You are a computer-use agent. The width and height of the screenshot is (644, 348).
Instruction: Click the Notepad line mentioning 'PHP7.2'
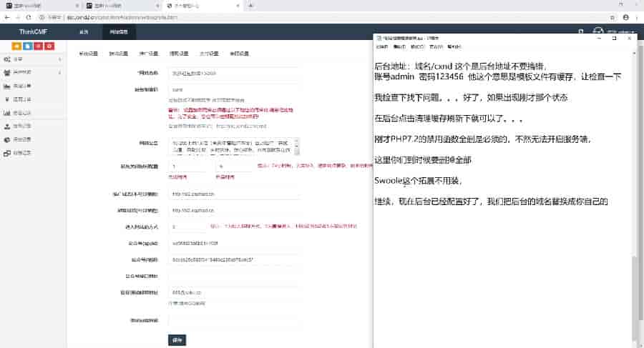pyautogui.click(x=482, y=139)
